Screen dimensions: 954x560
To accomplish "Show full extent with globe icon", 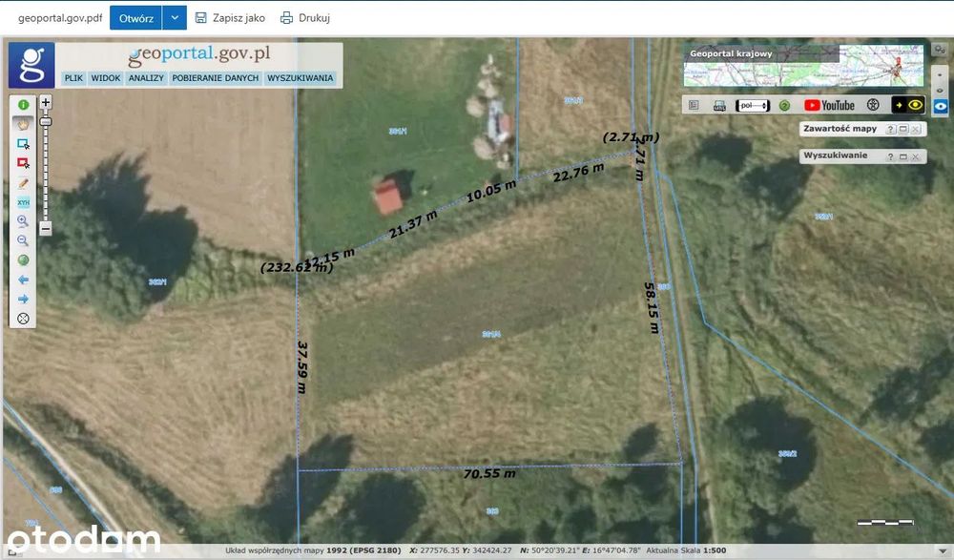I will coord(23,260).
